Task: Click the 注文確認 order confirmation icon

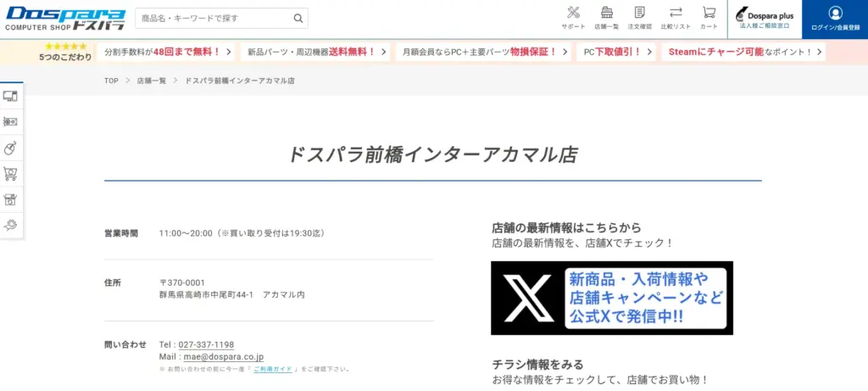Action: [x=640, y=17]
